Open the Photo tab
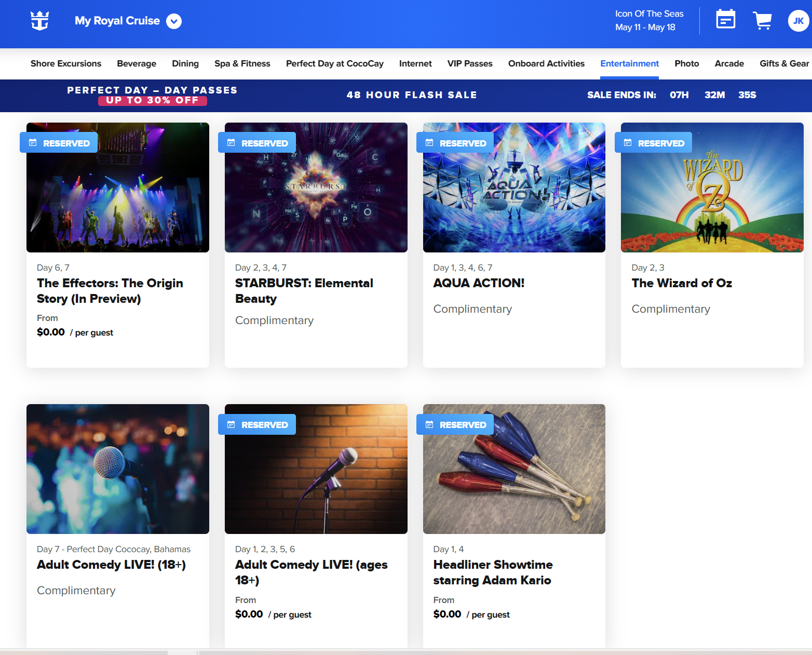This screenshot has width=812, height=655. tap(686, 63)
